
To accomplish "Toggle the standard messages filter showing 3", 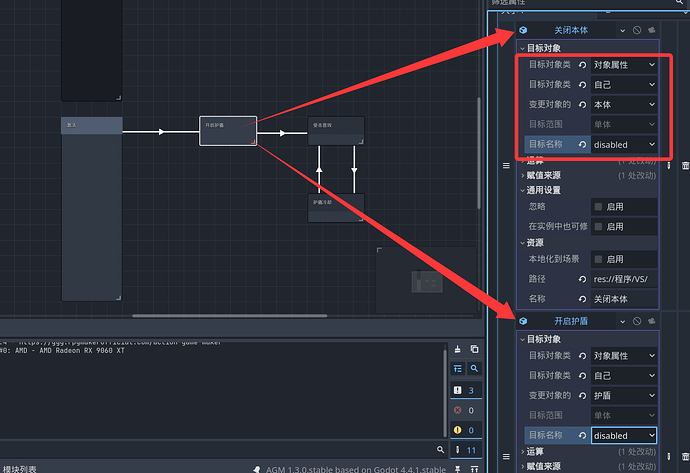I will 466,390.
